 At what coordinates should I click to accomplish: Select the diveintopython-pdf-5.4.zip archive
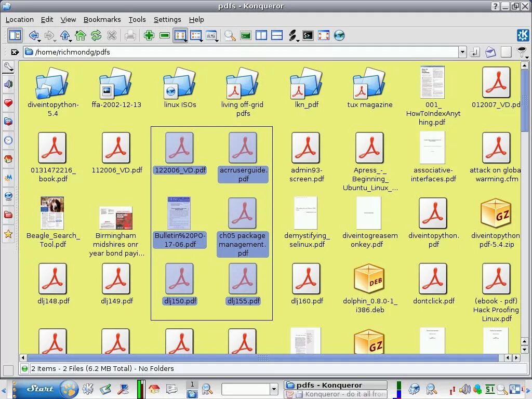coord(496,223)
